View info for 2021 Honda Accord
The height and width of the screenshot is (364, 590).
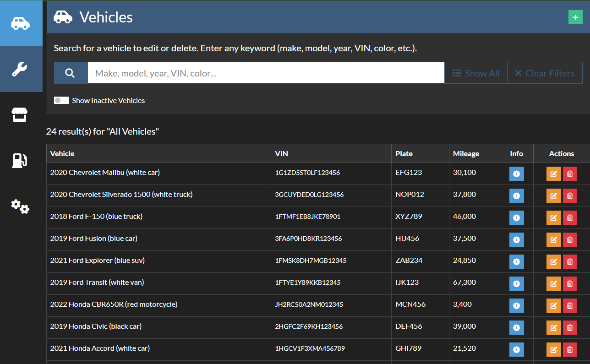point(517,349)
